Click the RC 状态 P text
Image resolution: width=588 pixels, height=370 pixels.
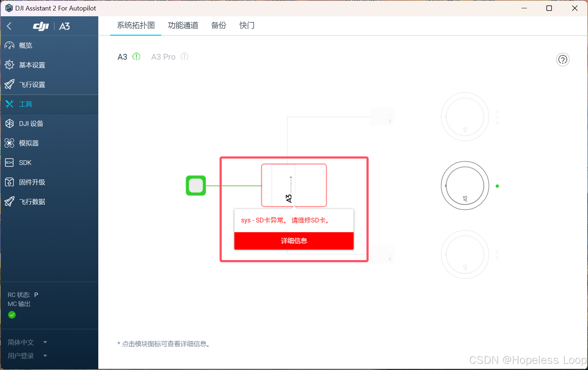[23, 295]
